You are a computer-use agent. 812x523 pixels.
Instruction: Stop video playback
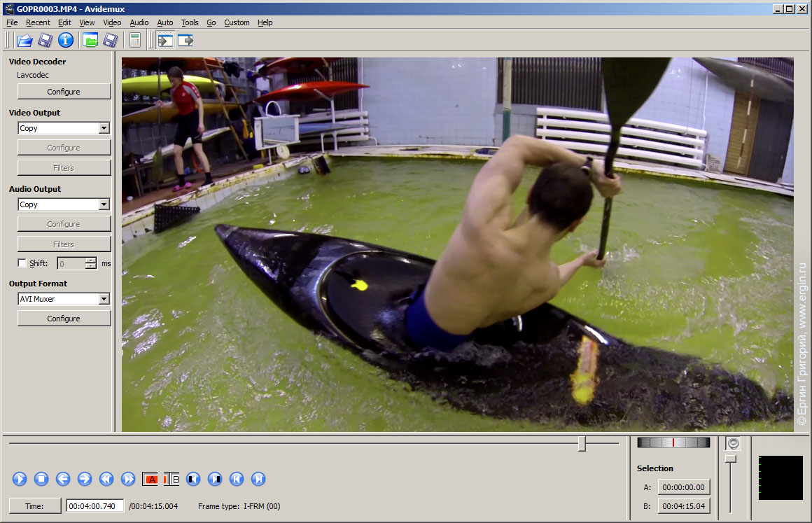[x=41, y=479]
